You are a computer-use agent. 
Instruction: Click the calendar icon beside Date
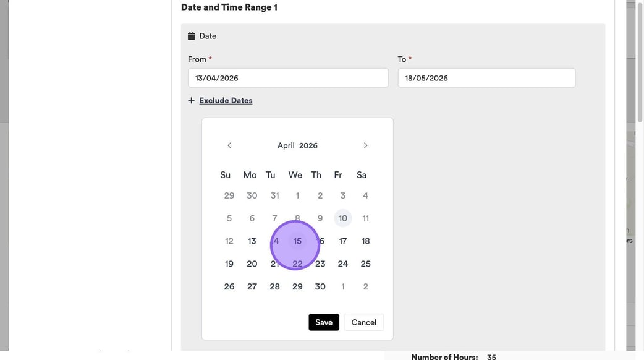click(x=192, y=36)
